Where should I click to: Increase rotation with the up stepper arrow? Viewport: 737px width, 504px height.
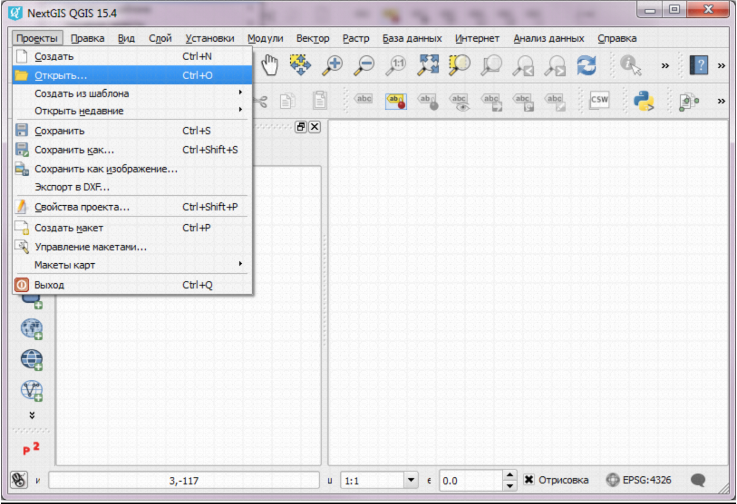click(510, 475)
